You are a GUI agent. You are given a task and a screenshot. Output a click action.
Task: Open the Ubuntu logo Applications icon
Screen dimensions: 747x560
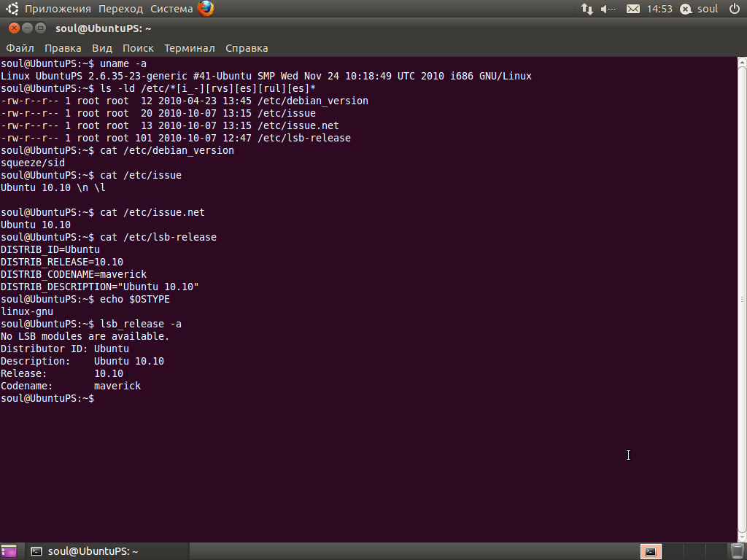pos(12,9)
